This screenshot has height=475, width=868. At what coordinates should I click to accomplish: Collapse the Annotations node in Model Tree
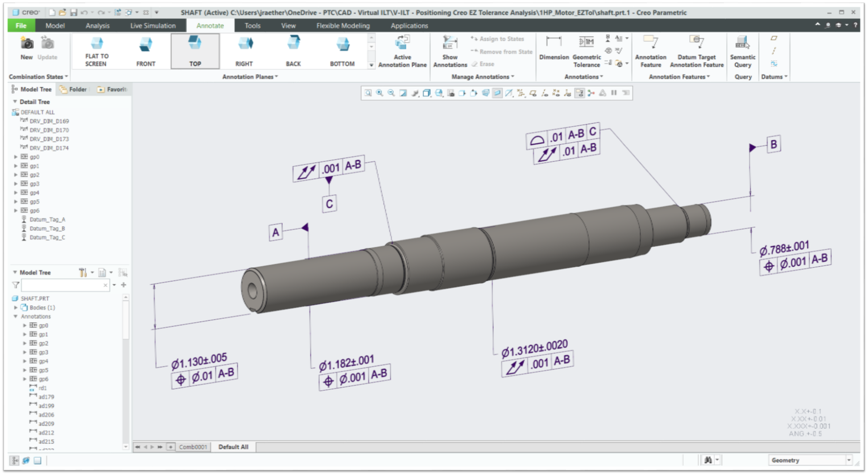coord(16,316)
